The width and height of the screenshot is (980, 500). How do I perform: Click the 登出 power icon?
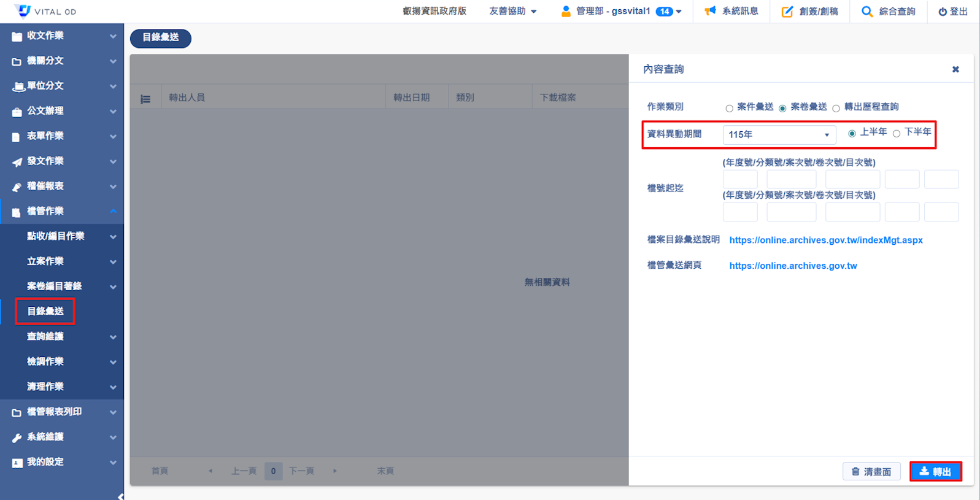coord(943,12)
